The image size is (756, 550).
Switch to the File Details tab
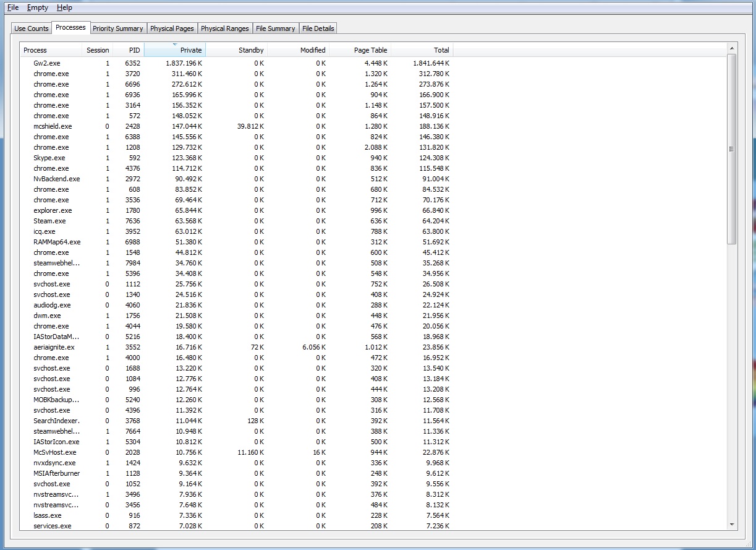click(x=318, y=28)
